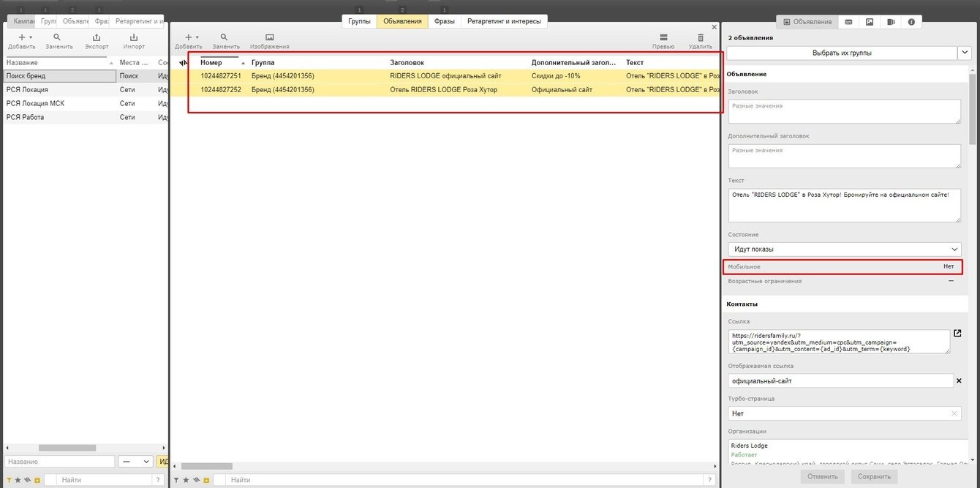Add a new ad with Добавить in ads panel

(x=188, y=41)
